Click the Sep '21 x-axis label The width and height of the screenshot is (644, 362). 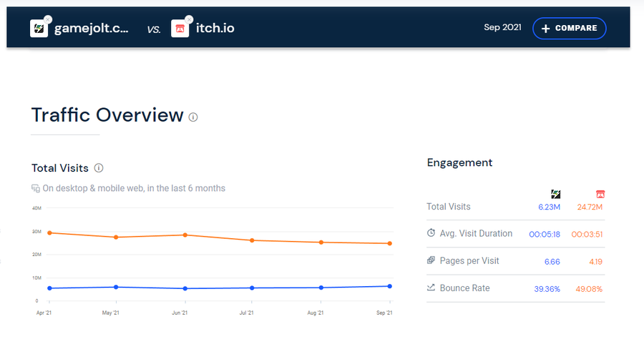click(x=384, y=313)
